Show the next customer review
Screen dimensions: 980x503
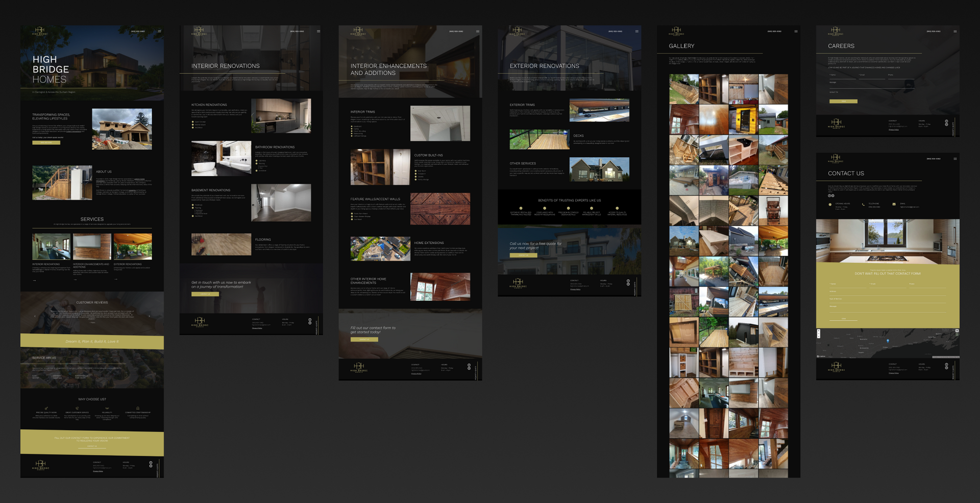149,316
